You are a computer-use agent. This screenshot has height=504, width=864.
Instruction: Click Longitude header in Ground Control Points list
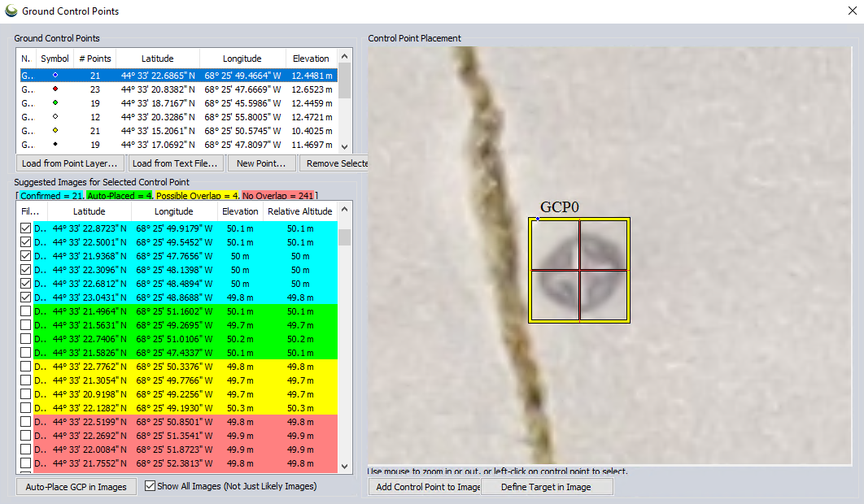point(242,59)
